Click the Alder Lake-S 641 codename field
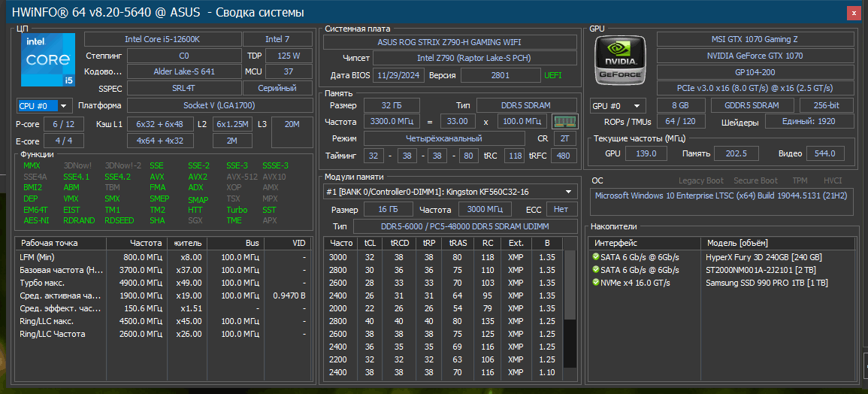This screenshot has width=868, height=394. (x=184, y=71)
